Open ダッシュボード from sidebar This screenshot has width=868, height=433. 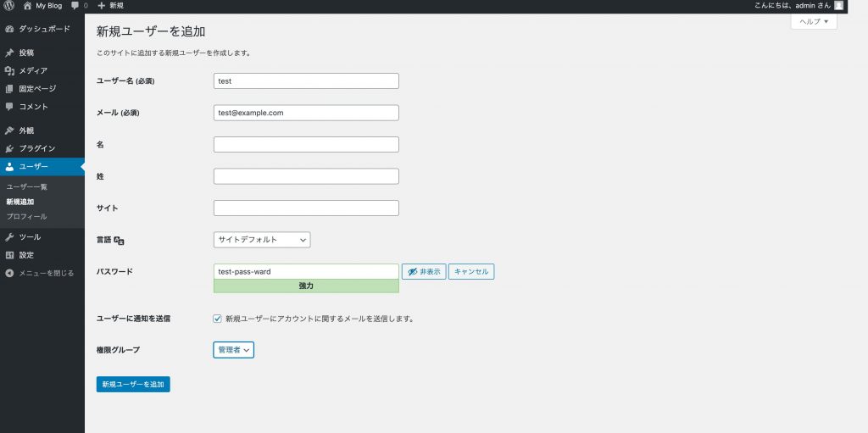(x=42, y=29)
